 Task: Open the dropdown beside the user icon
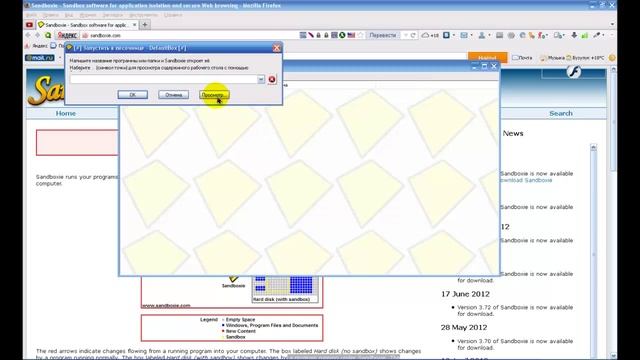[489, 36]
